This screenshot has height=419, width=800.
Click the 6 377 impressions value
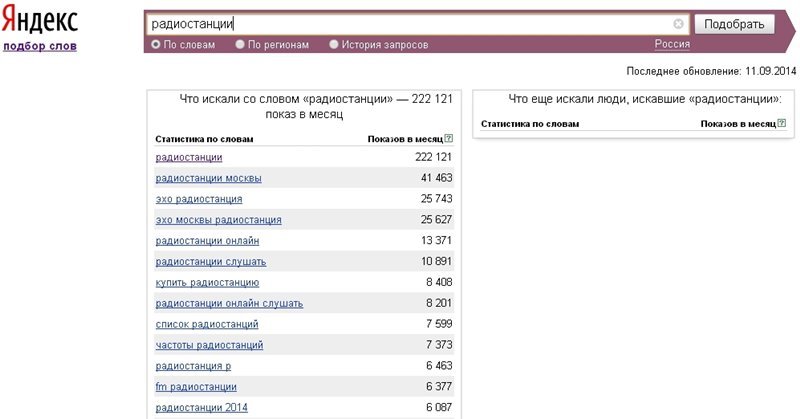439,387
